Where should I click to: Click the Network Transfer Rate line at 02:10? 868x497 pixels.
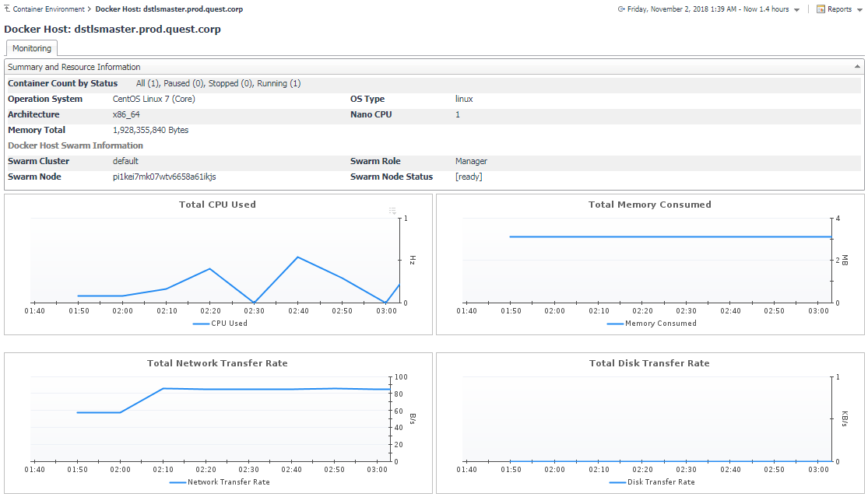click(x=163, y=389)
